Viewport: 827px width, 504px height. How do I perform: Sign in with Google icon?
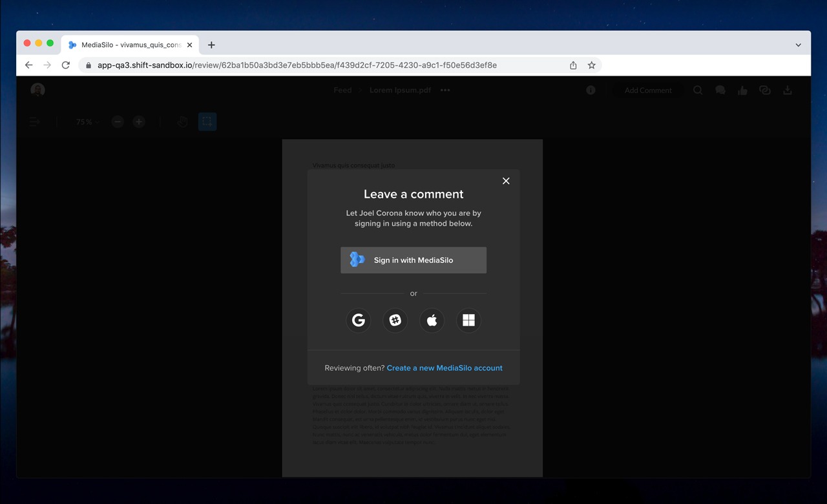click(358, 320)
